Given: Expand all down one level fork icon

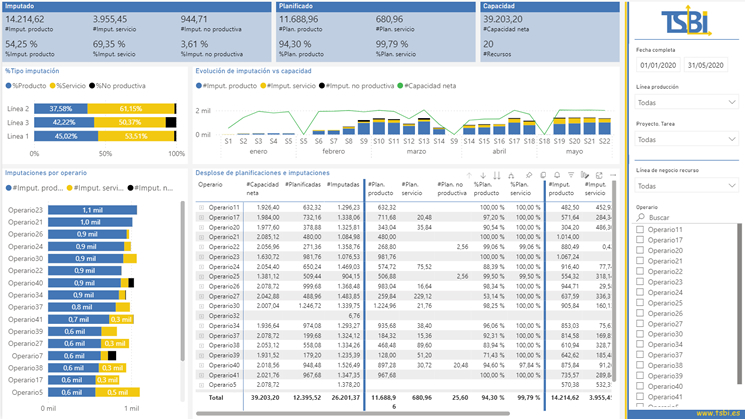Looking at the screenshot, I should coord(511,175).
